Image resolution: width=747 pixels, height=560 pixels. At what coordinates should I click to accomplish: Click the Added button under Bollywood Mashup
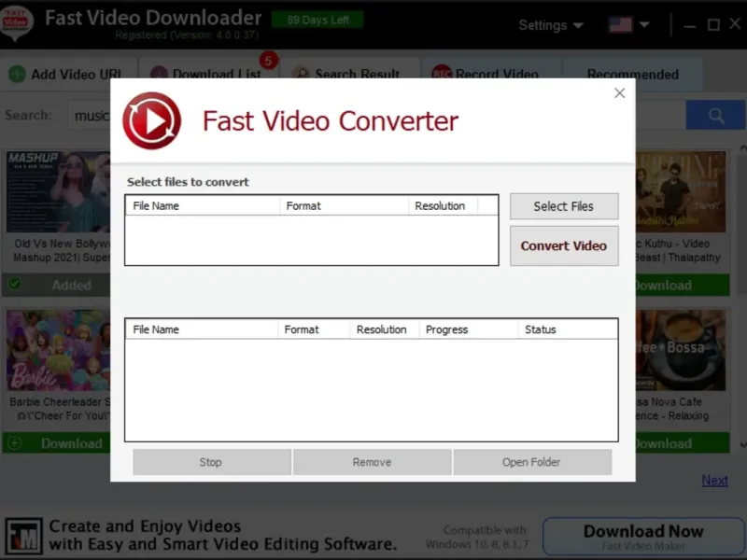56,285
